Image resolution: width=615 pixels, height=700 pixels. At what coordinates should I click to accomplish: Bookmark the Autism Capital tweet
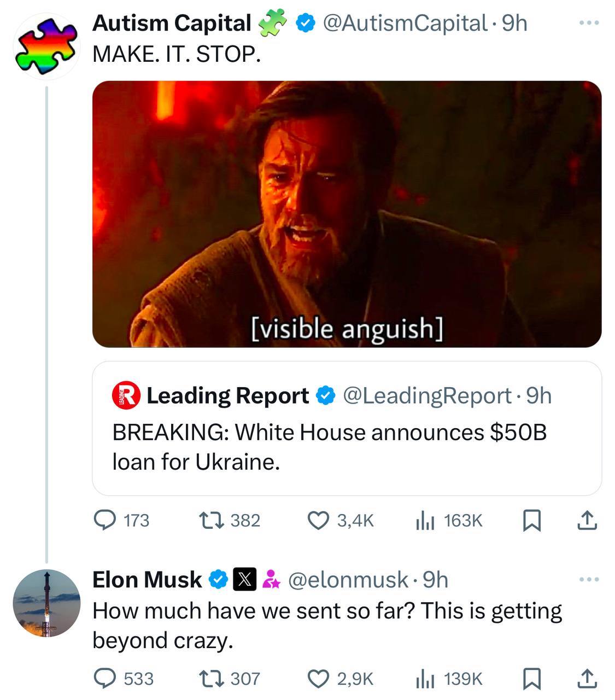(x=532, y=520)
